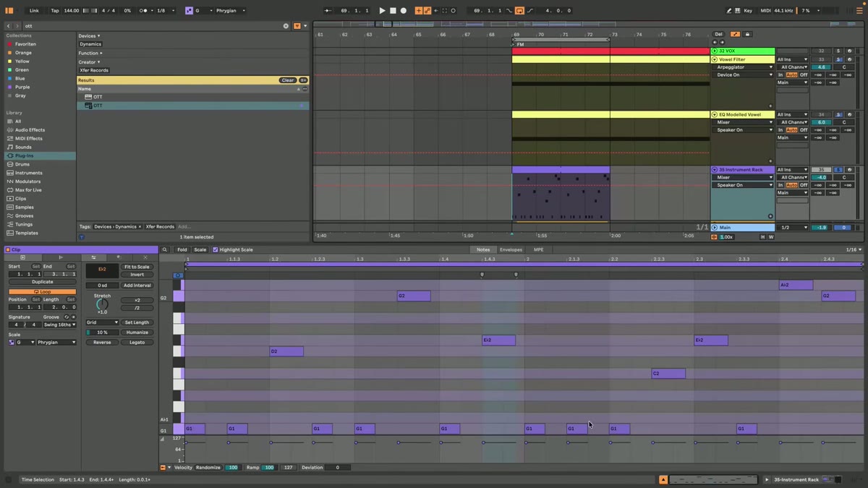Open the Grid dropdown in clip panel
This screenshot has height=488, width=868.
click(101, 322)
